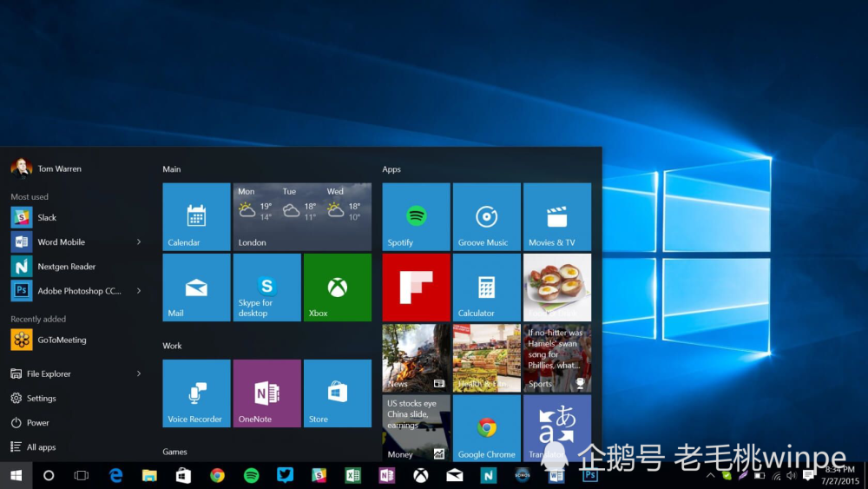Open the Calendar tile

pos(196,216)
